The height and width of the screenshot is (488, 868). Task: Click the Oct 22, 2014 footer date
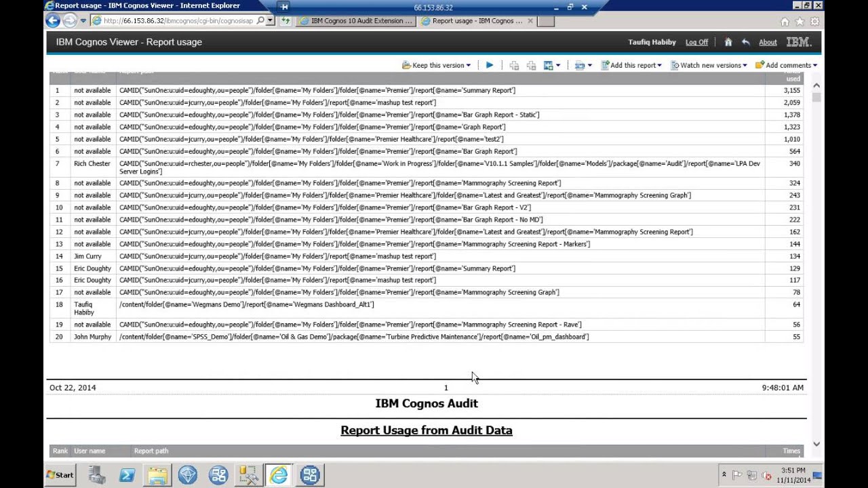[x=73, y=388]
